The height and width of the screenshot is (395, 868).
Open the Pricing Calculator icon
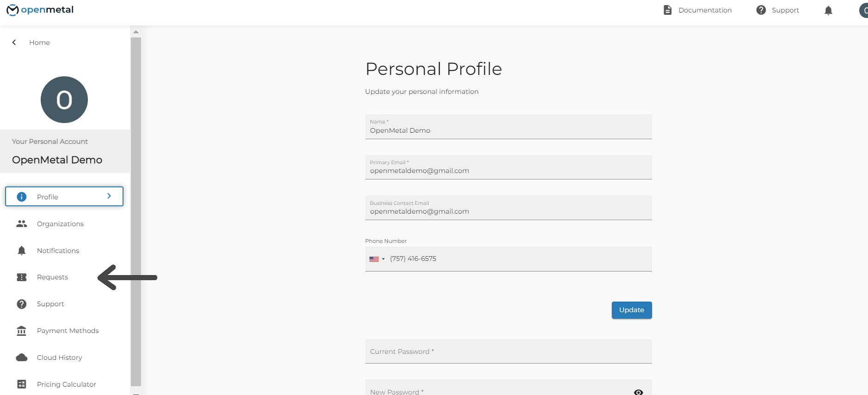tap(21, 384)
